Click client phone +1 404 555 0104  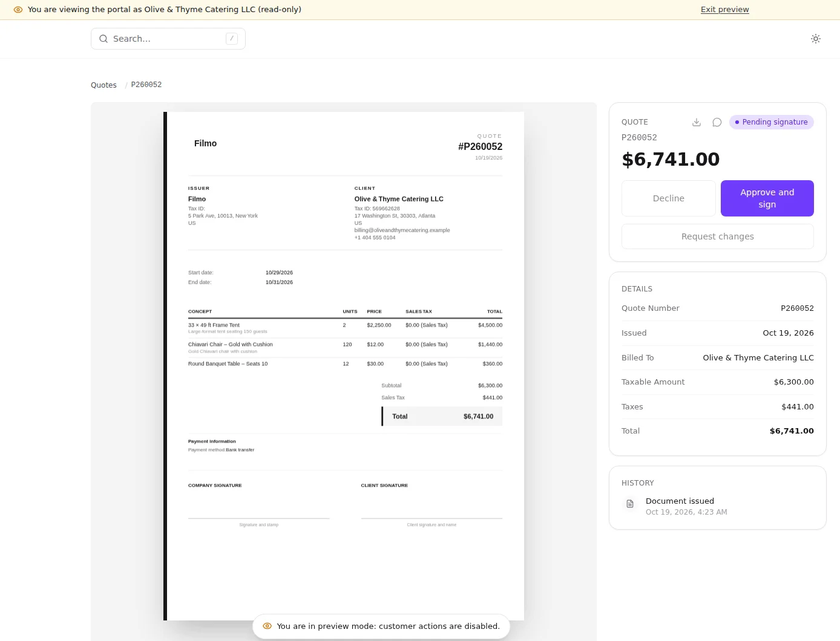tap(375, 238)
